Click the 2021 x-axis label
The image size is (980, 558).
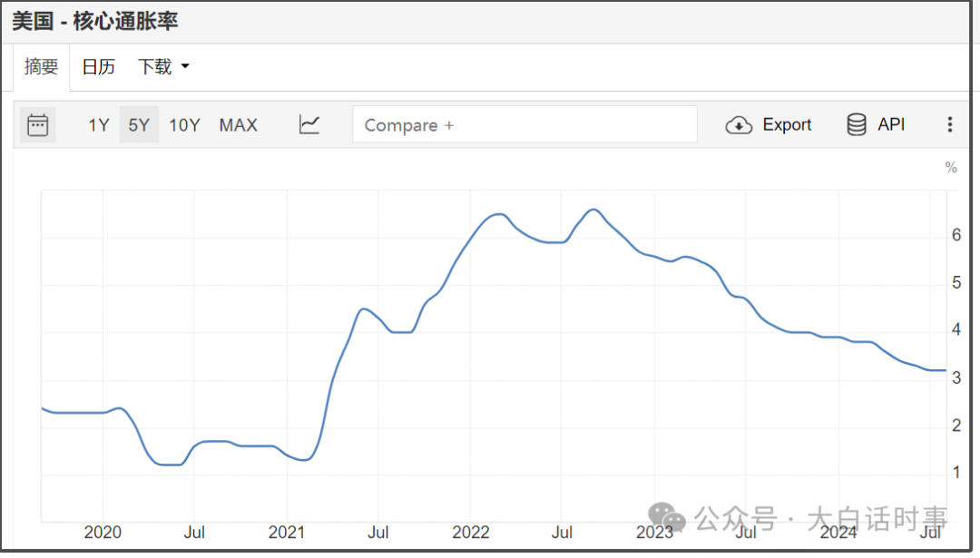pyautogui.click(x=286, y=533)
